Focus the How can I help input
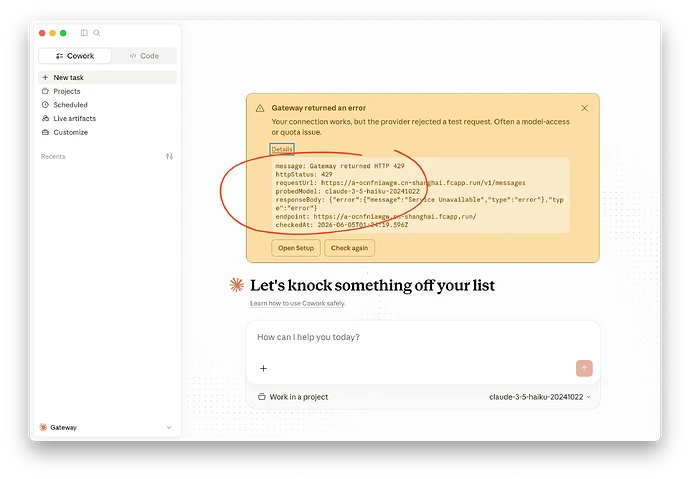Image resolution: width=690 pixels, height=479 pixels. (x=422, y=337)
